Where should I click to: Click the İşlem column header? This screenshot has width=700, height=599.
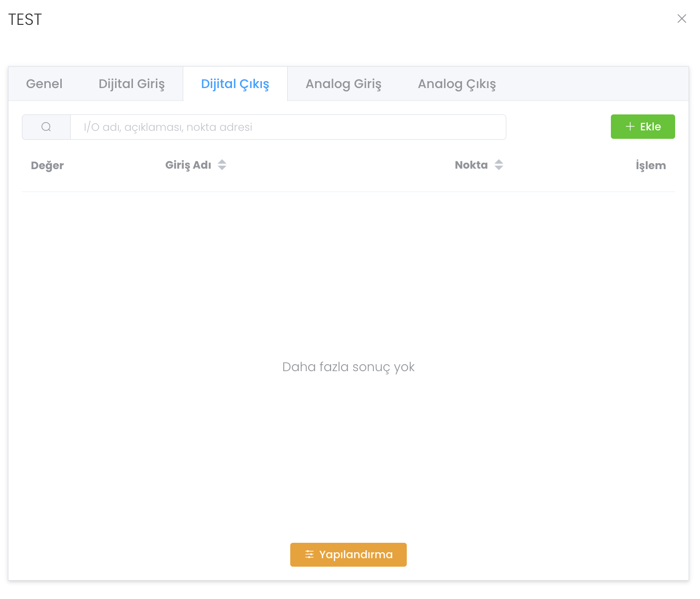pos(650,166)
